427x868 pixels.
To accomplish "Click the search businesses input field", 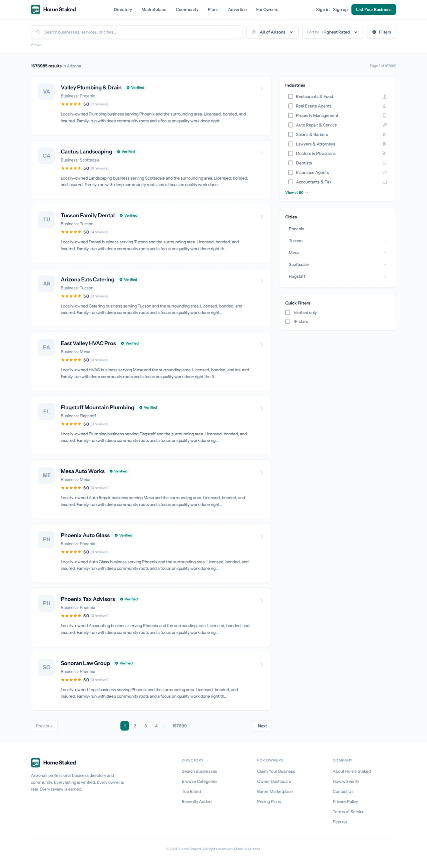I will (x=137, y=32).
